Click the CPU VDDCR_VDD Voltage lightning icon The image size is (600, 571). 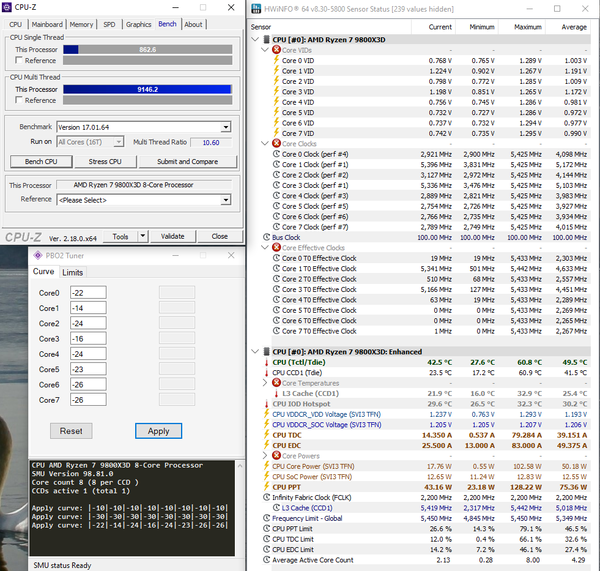[x=267, y=414]
